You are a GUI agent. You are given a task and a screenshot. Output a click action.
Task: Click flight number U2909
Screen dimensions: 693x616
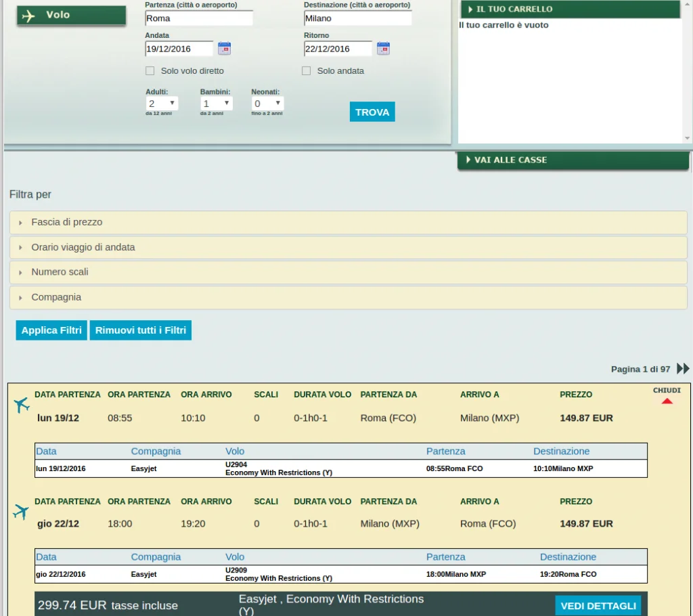(236, 570)
